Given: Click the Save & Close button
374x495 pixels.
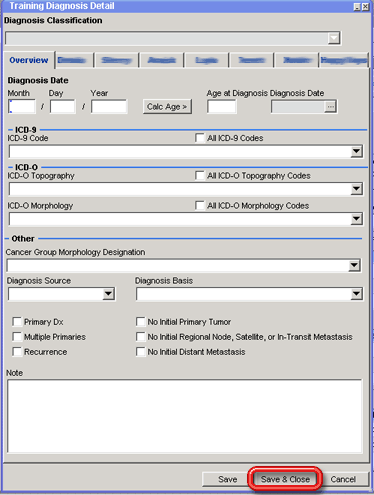Looking at the screenshot, I should click(285, 479).
